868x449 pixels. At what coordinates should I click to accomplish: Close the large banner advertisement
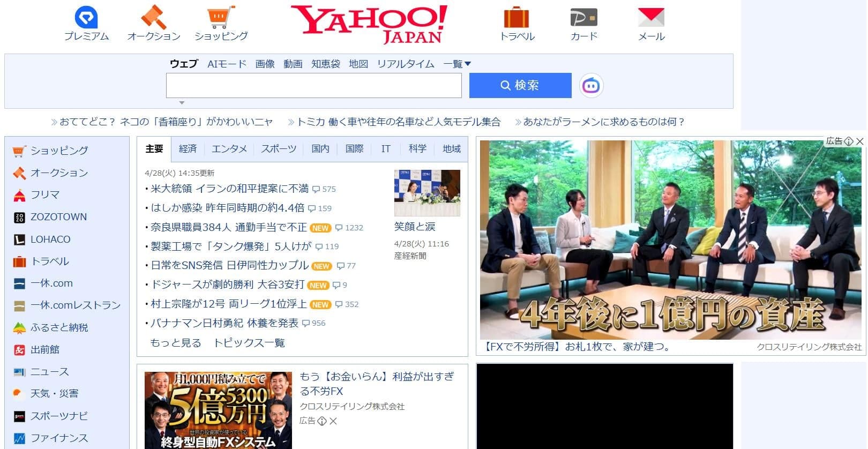tap(860, 141)
